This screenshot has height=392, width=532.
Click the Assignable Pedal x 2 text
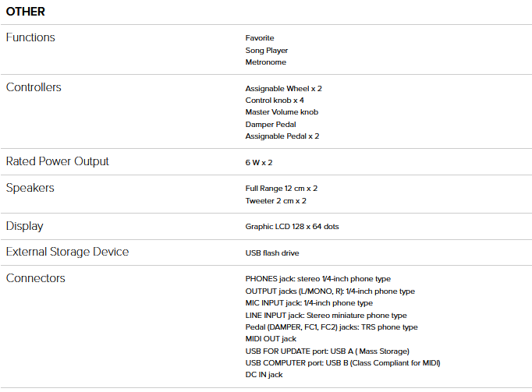pyautogui.click(x=282, y=136)
